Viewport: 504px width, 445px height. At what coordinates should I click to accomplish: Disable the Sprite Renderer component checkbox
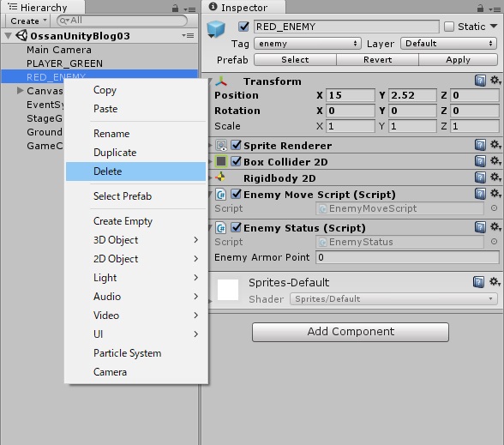pos(237,145)
